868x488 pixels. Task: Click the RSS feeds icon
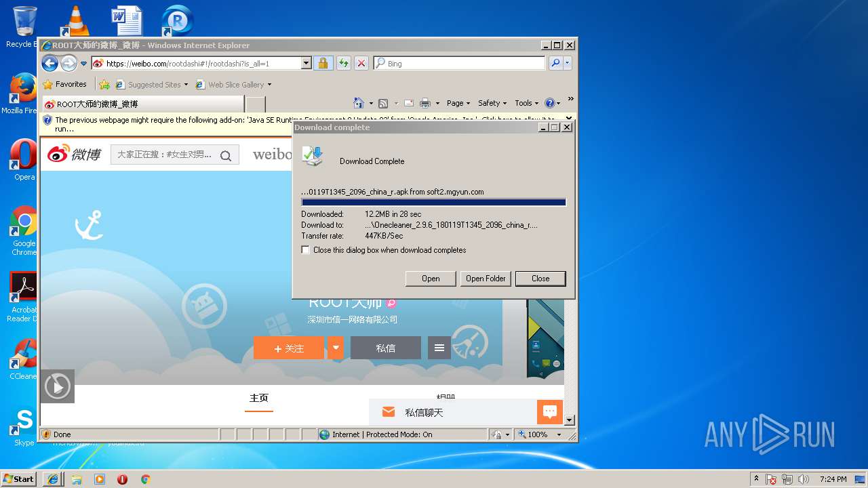click(383, 103)
